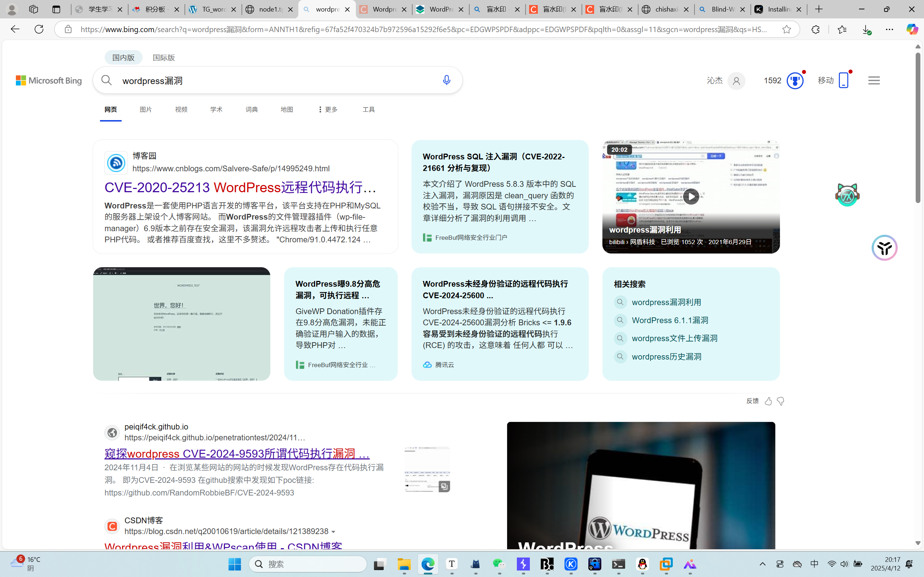The image size is (924, 577).
Task: Click the search magnifier icon in Bing box
Action: tap(106, 80)
